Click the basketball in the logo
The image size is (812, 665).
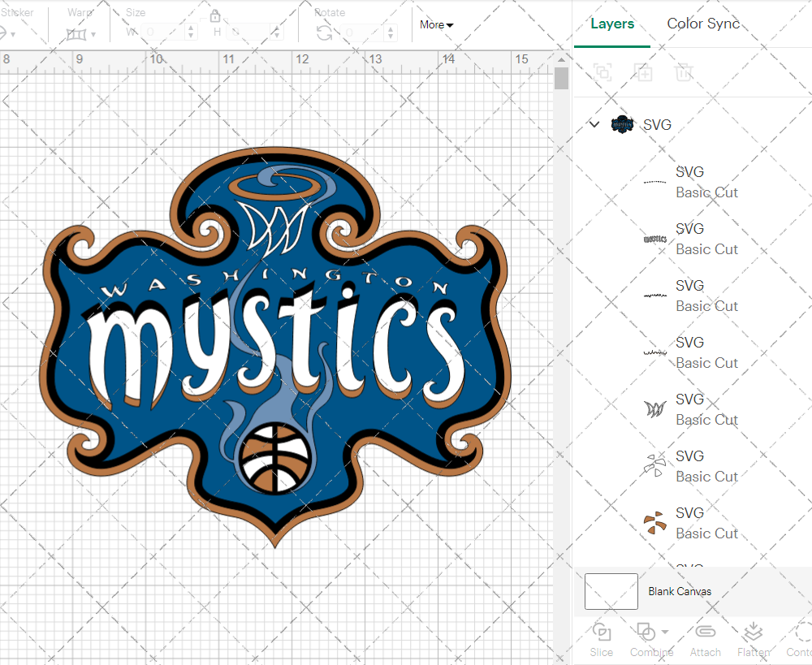(x=275, y=458)
